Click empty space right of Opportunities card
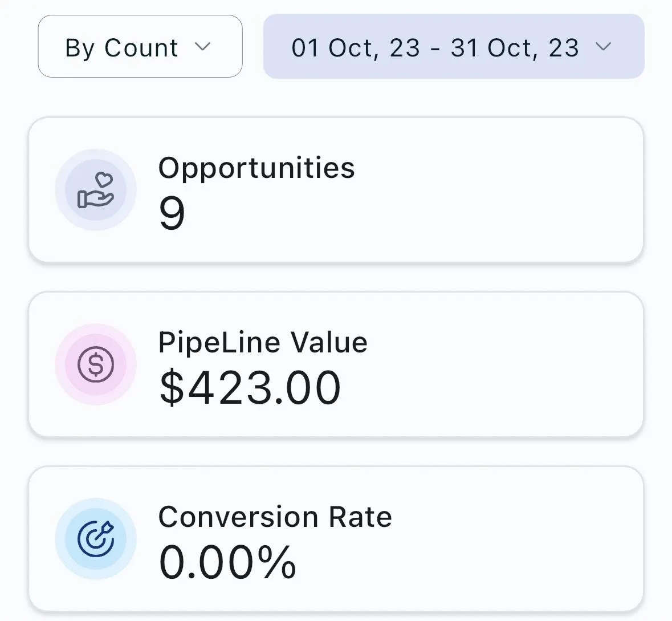The height and width of the screenshot is (621, 672). pos(658,189)
